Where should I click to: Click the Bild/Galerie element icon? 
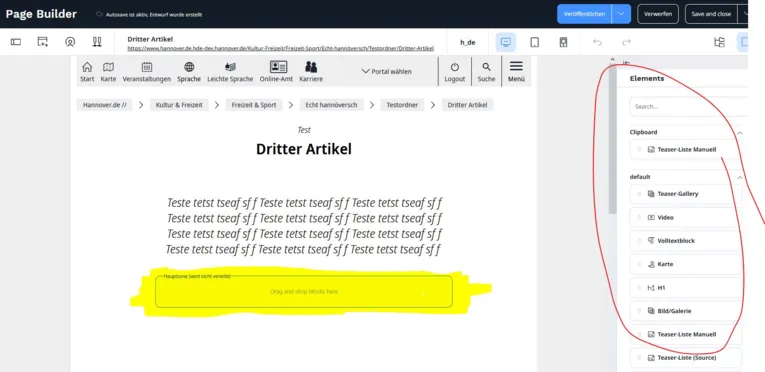point(651,311)
